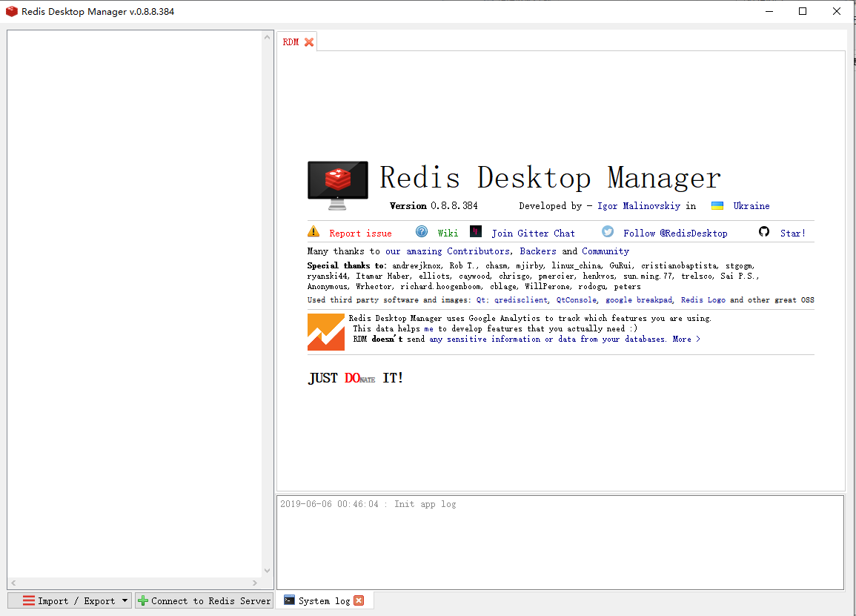
Task: Click Connect to Redis Server button
Action: tap(204, 600)
